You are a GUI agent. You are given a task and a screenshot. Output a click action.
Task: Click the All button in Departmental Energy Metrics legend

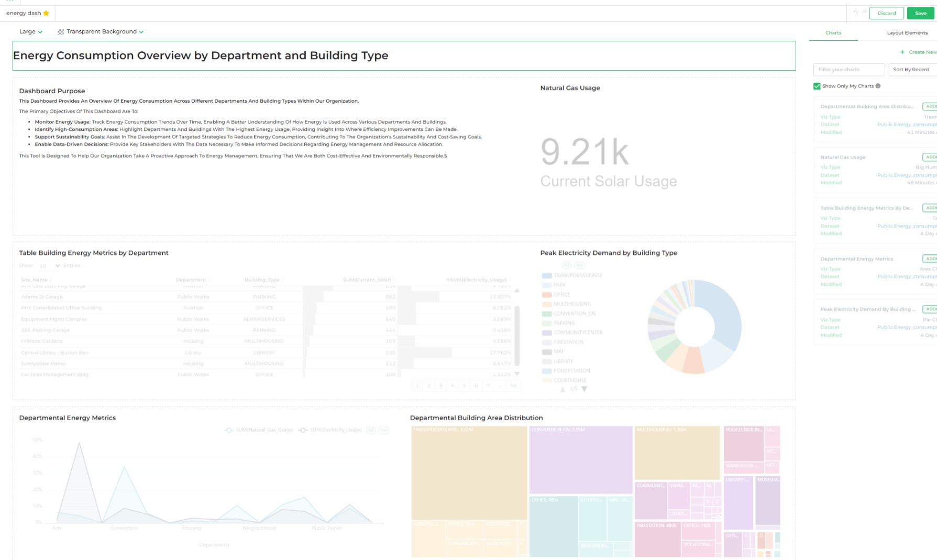click(371, 430)
